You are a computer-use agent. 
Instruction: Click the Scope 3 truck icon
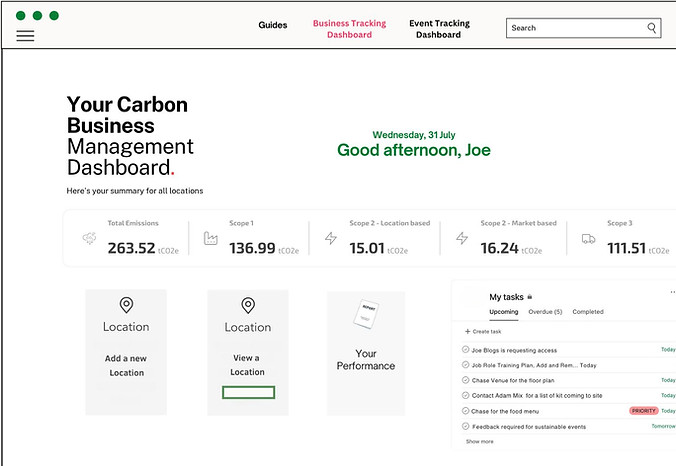click(x=588, y=238)
